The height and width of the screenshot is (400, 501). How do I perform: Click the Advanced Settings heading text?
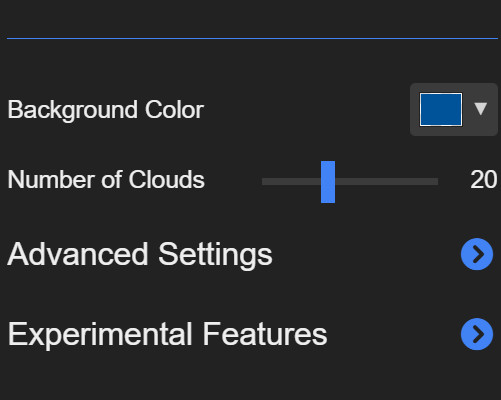[140, 255]
